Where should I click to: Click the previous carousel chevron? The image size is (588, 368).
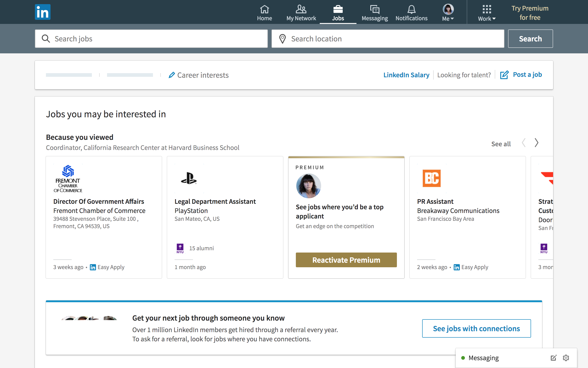tap(524, 143)
